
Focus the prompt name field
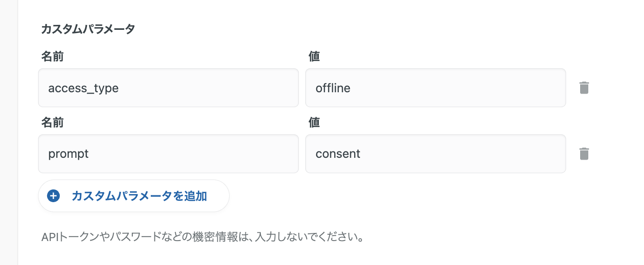(x=168, y=154)
